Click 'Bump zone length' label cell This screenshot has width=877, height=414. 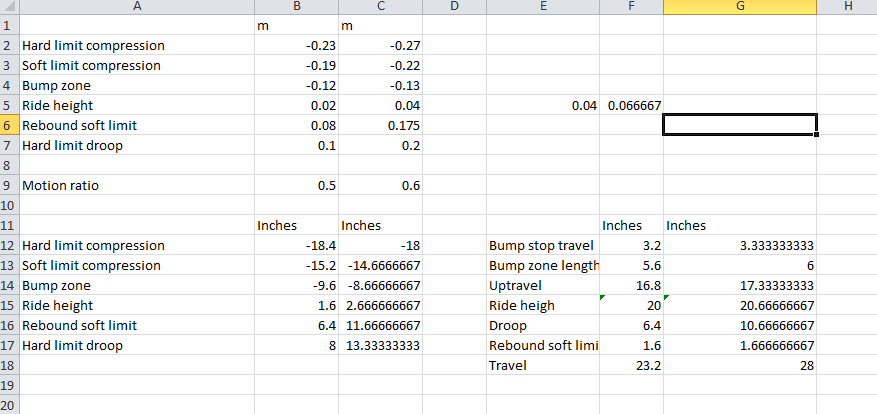543,265
